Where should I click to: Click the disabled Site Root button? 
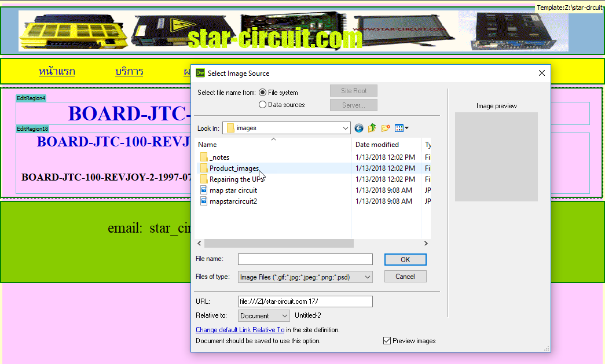coord(353,91)
